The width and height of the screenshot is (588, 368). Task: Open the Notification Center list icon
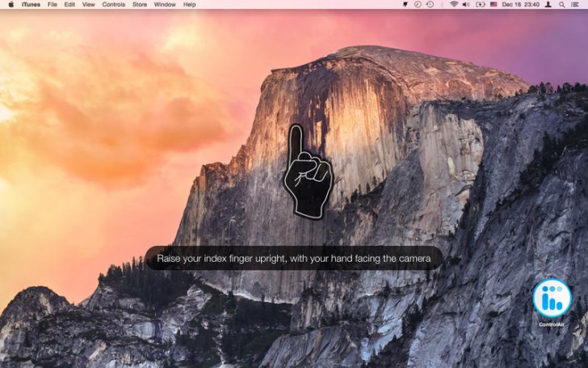[574, 5]
